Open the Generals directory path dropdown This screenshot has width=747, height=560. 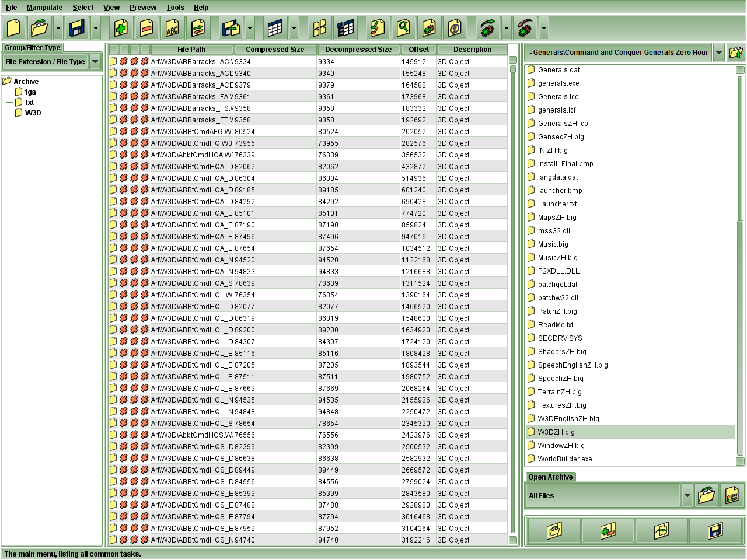719,52
